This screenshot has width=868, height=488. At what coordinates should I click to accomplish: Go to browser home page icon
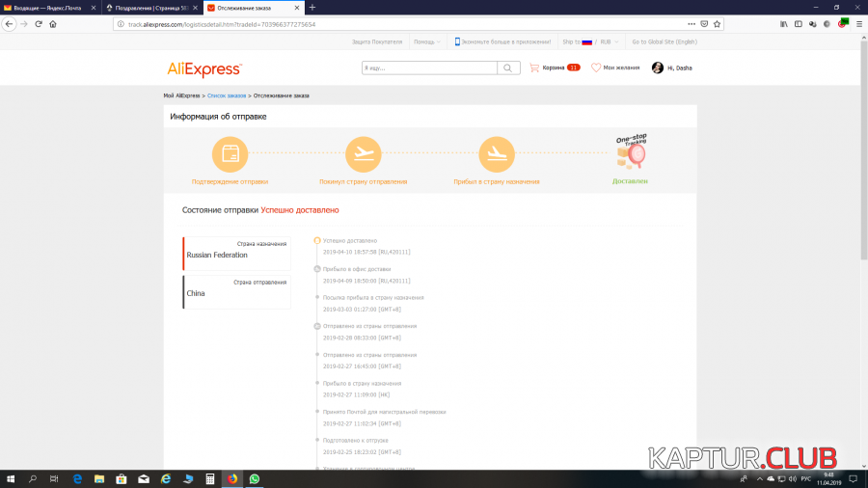click(53, 24)
